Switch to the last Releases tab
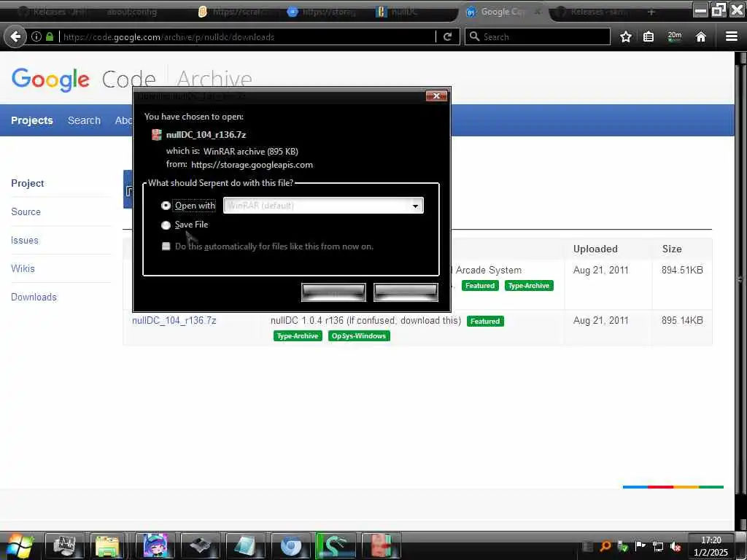Image resolution: width=747 pixels, height=560 pixels. pos(593,12)
